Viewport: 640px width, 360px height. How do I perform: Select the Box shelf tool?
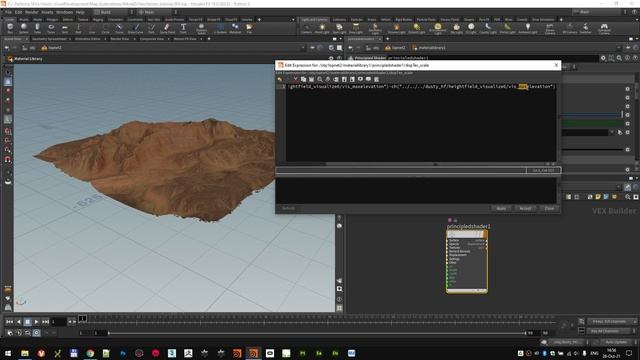point(10,28)
